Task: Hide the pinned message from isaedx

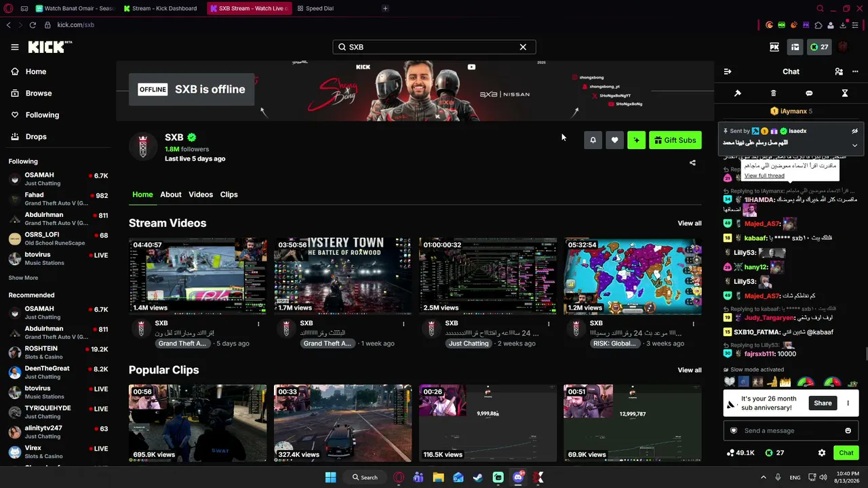Action: pos(854,131)
